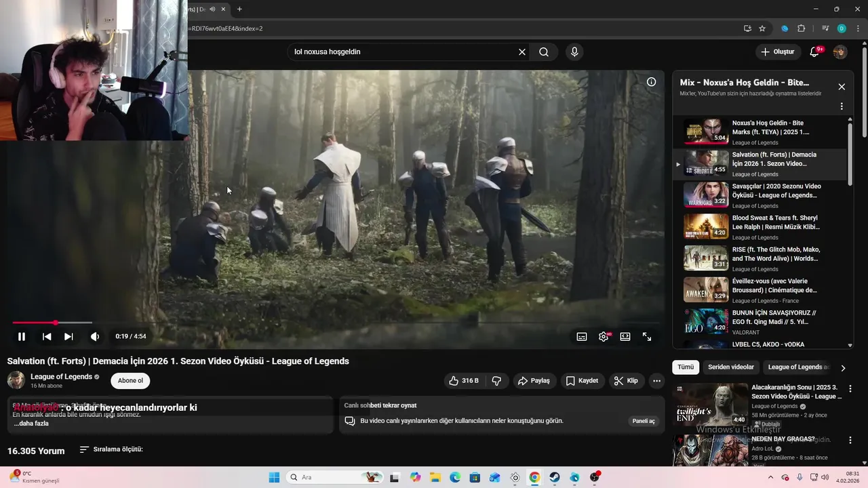
Task: Open the Mix playlist three-dot menu
Action: coord(842,106)
